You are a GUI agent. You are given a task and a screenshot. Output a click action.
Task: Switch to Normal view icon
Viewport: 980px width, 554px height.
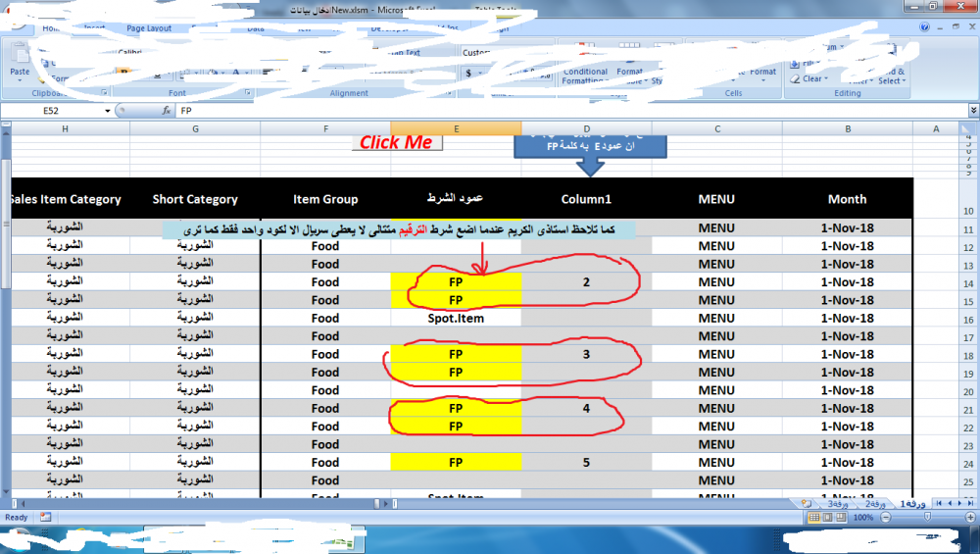pos(813,517)
